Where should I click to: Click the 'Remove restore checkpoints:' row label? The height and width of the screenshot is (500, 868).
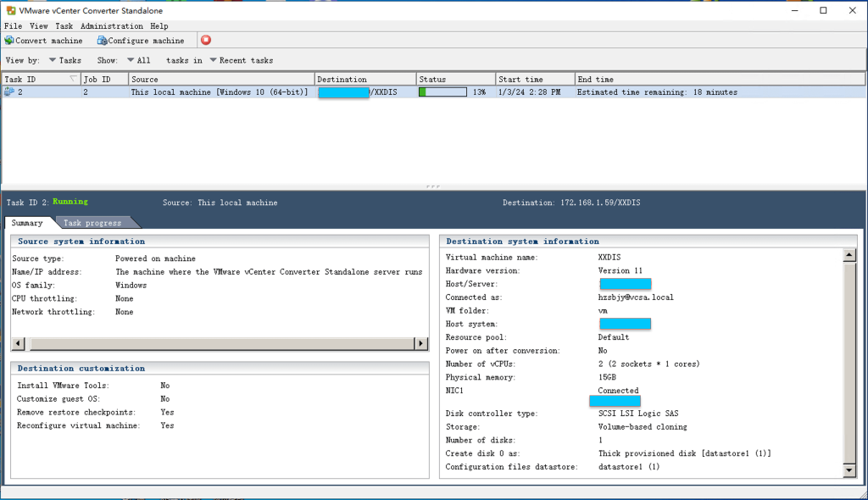pos(76,413)
